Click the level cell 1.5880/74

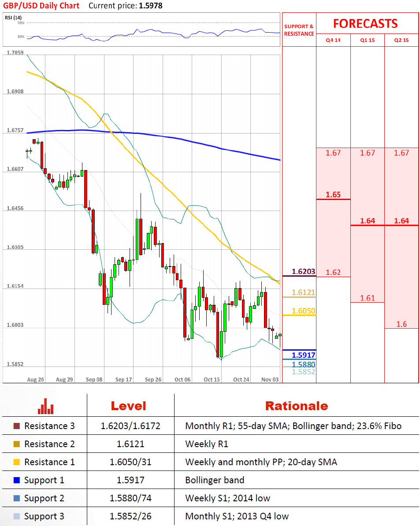coord(130,499)
